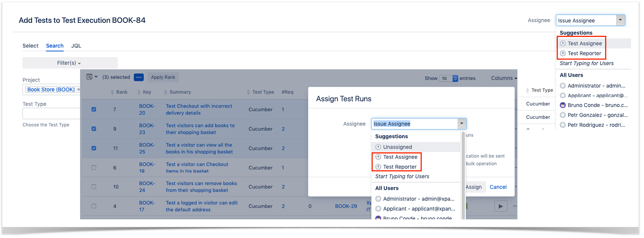Click the Applicant avatar in Assign Test Runs list
Viewport: 644px width, 238px height.
tap(378, 209)
